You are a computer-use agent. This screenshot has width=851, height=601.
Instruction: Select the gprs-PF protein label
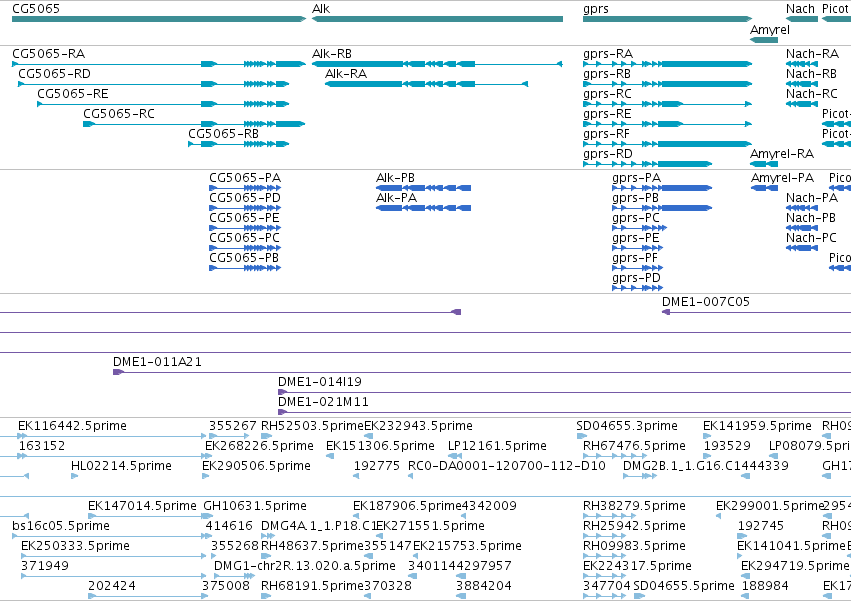tap(634, 258)
